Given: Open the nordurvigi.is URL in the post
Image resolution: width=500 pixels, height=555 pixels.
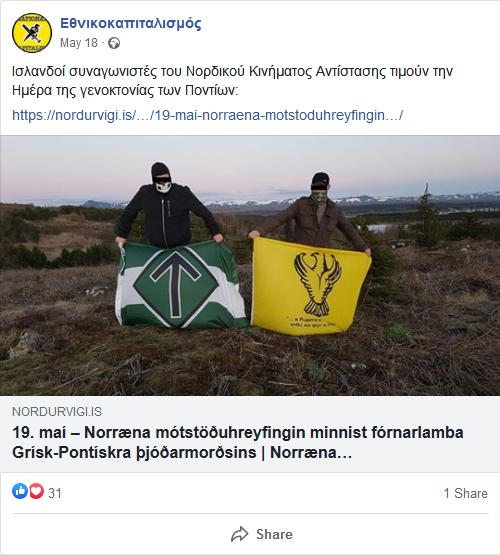Looking at the screenshot, I should pyautogui.click(x=207, y=115).
